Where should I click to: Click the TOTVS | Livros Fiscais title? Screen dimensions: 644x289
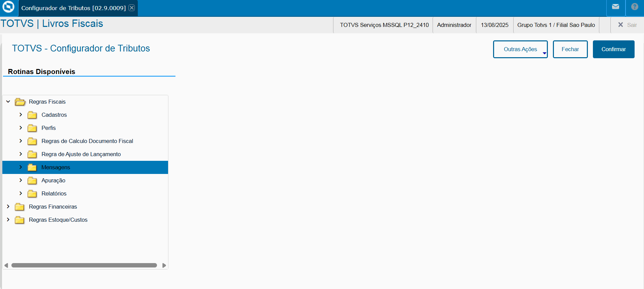pyautogui.click(x=52, y=24)
